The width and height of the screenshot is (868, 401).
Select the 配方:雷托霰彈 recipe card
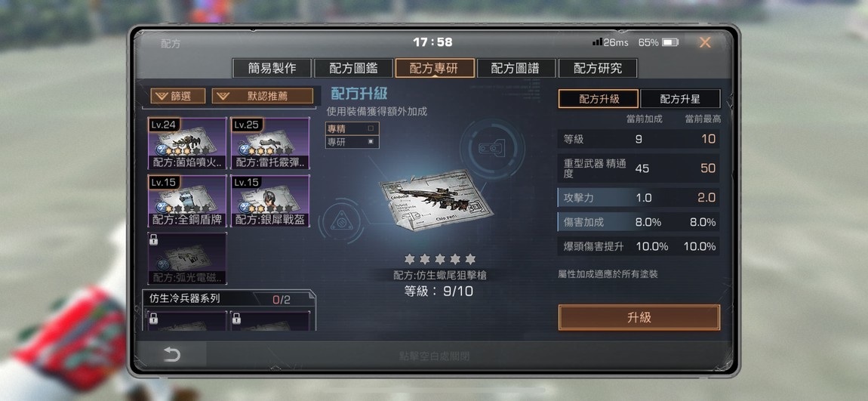269,143
